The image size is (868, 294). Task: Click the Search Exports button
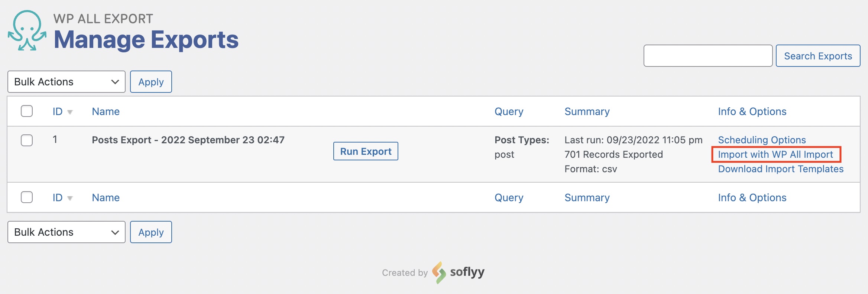(x=818, y=56)
